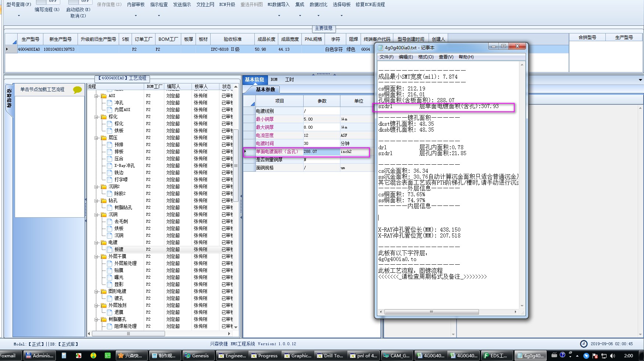Collapse the 沉铜2 folder node

(97, 187)
